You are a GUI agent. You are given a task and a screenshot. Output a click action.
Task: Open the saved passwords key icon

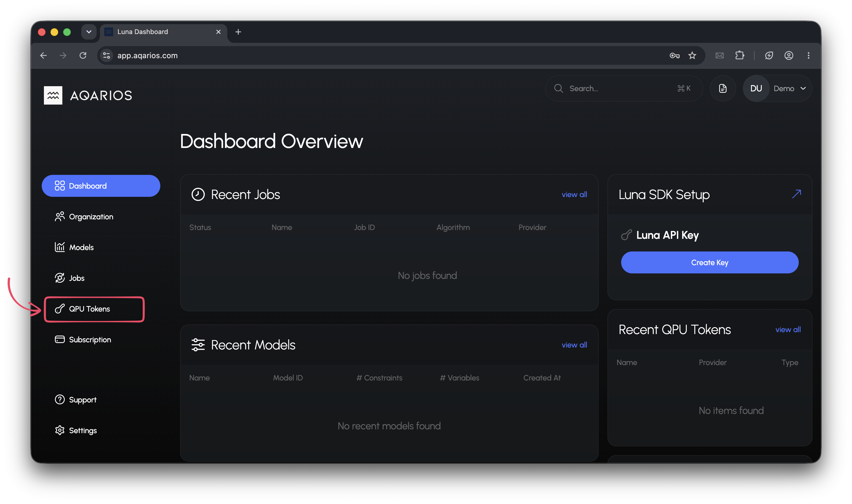coord(674,55)
